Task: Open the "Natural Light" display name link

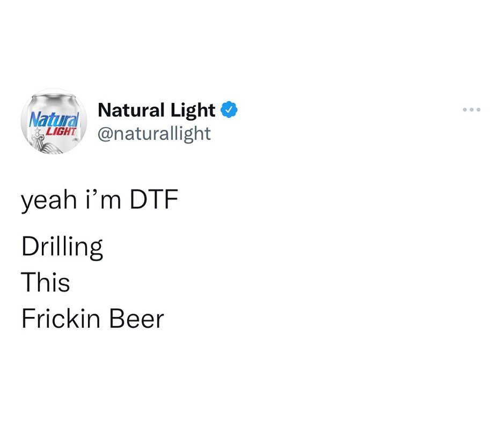Action: (156, 110)
